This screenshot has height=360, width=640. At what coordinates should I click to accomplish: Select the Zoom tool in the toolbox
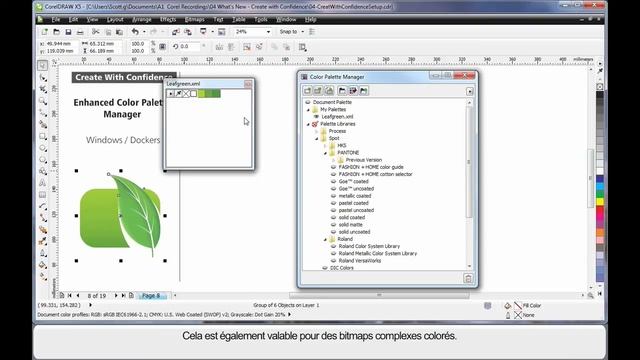tap(42, 101)
